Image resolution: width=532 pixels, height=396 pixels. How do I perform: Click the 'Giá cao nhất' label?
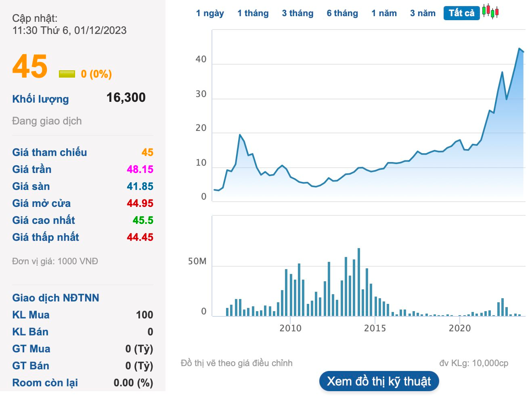tap(44, 220)
